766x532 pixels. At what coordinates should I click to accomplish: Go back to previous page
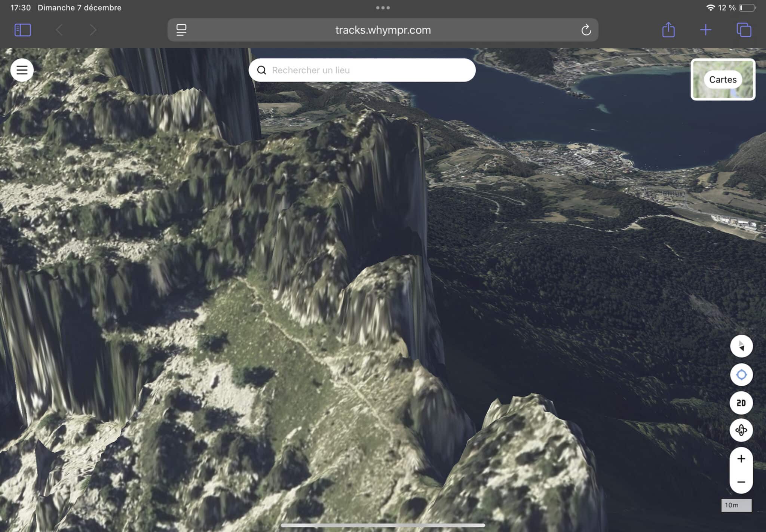[x=59, y=30]
